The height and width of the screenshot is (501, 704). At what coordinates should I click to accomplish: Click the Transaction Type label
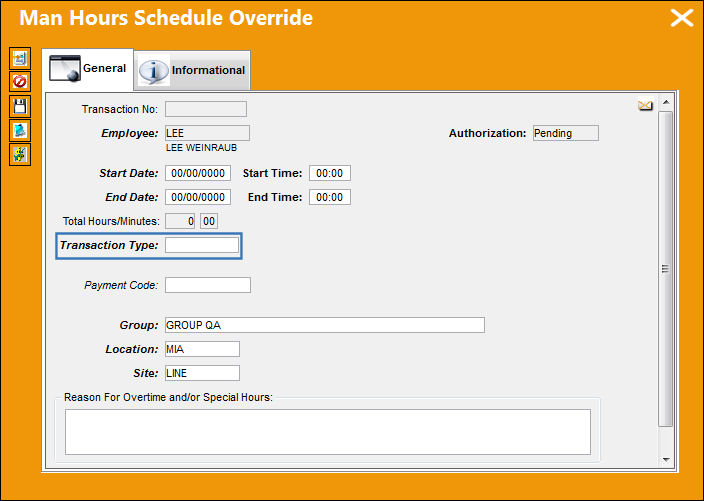pyautogui.click(x=109, y=245)
